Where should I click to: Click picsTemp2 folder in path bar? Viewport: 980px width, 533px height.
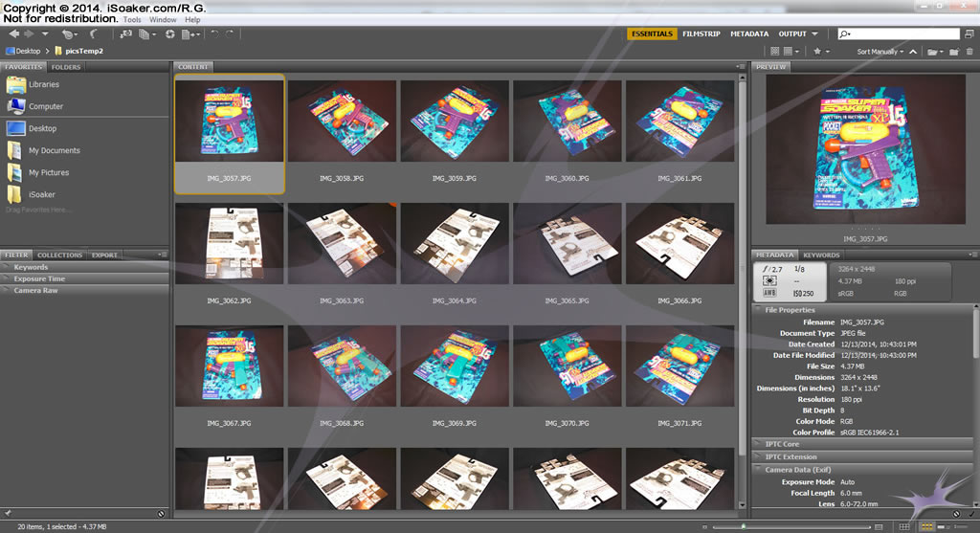click(x=79, y=52)
